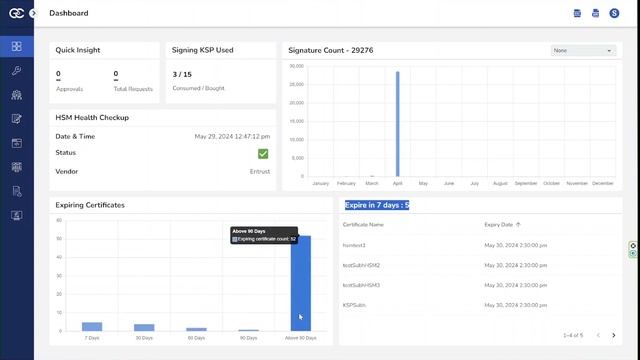
Task: Open the modules grid icon below code window icon
Action: click(x=17, y=167)
